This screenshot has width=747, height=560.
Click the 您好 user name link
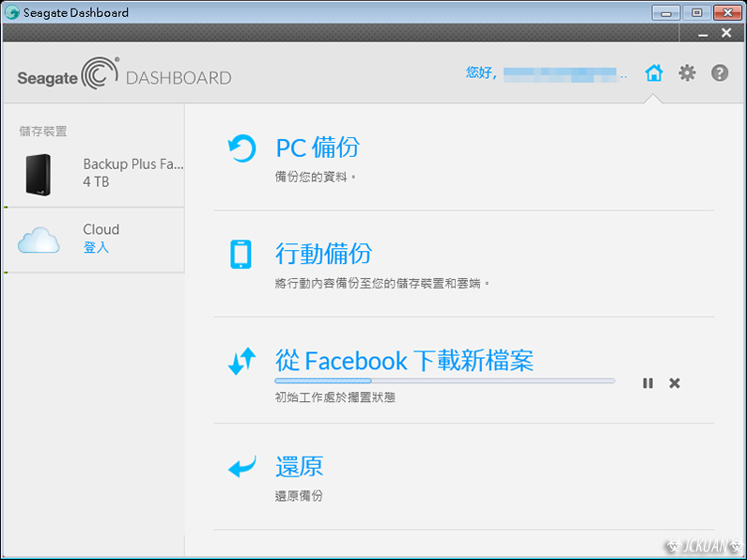point(546,73)
